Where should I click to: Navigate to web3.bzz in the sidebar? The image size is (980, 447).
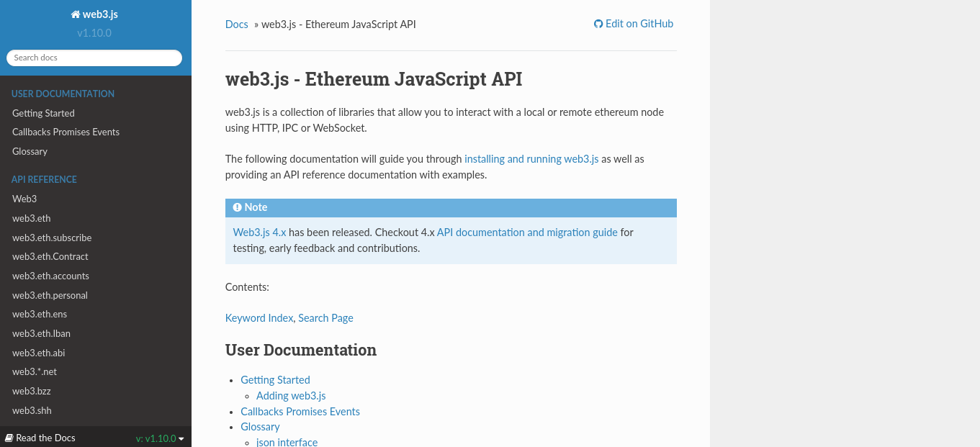(32, 391)
